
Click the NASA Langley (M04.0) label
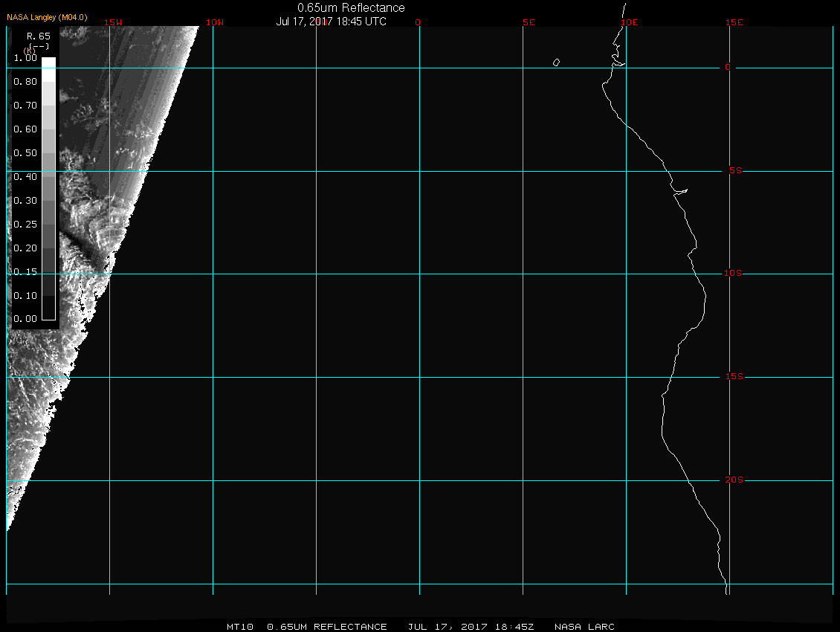point(47,17)
